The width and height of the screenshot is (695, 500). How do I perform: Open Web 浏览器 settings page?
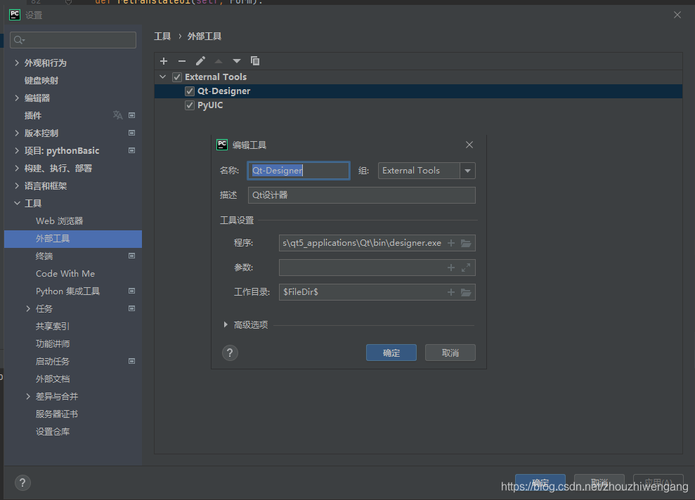click(59, 221)
